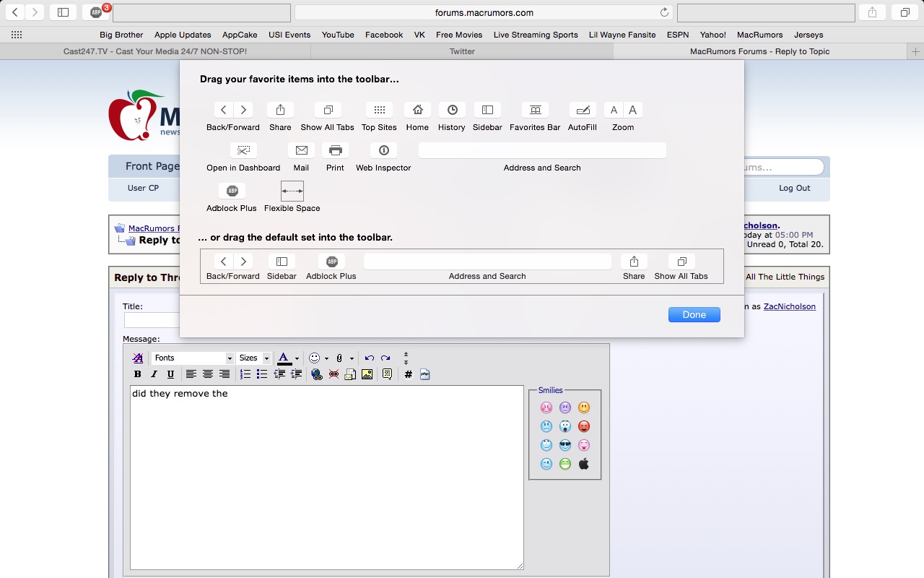
Task: Insert the red angry smiley
Action: click(x=584, y=426)
